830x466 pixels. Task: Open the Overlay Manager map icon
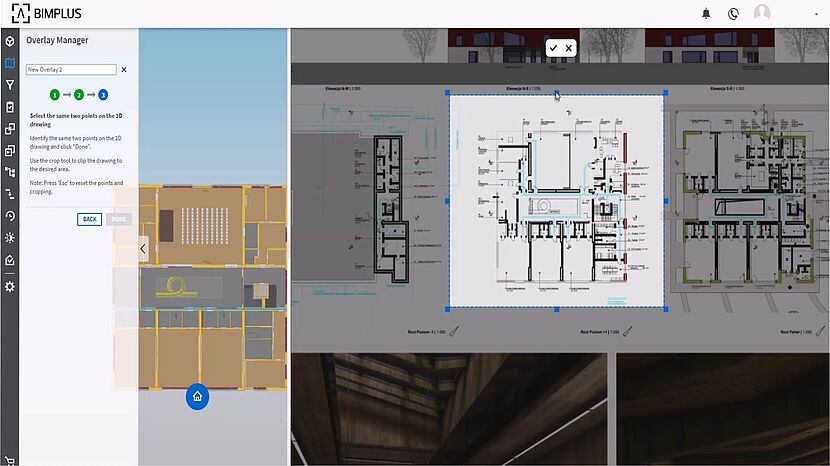(9, 63)
